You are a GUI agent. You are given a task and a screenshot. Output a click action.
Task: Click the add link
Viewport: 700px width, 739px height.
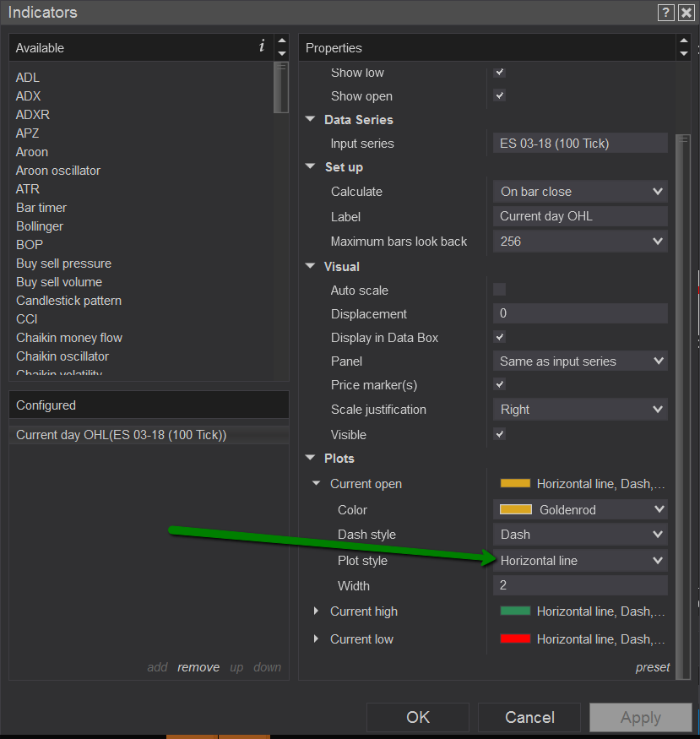[x=157, y=667]
